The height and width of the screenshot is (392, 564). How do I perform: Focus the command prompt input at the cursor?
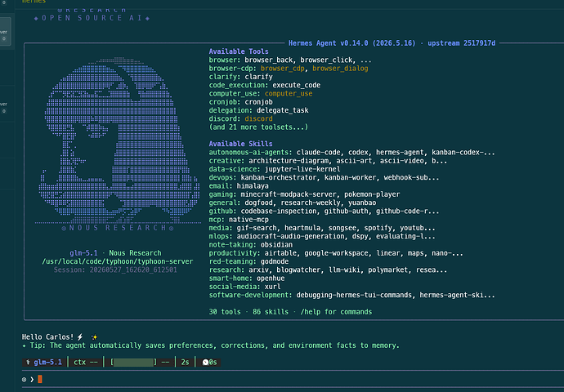coord(40,379)
